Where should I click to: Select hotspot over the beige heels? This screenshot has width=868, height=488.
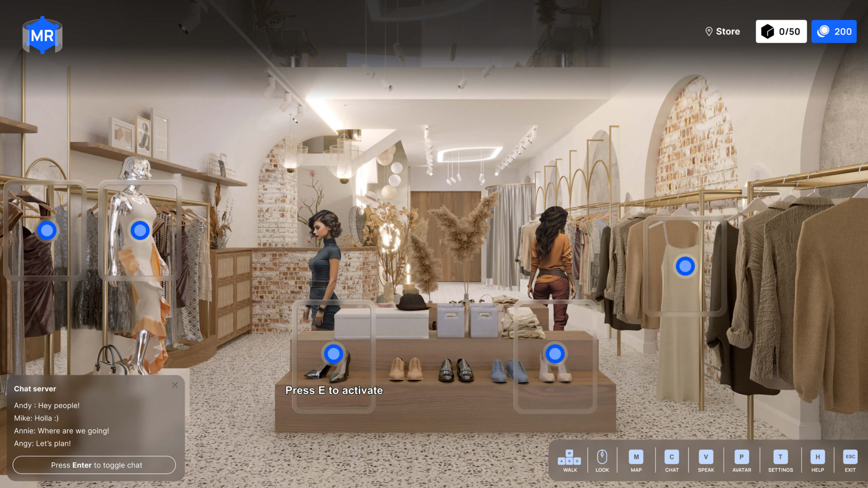pyautogui.click(x=555, y=354)
